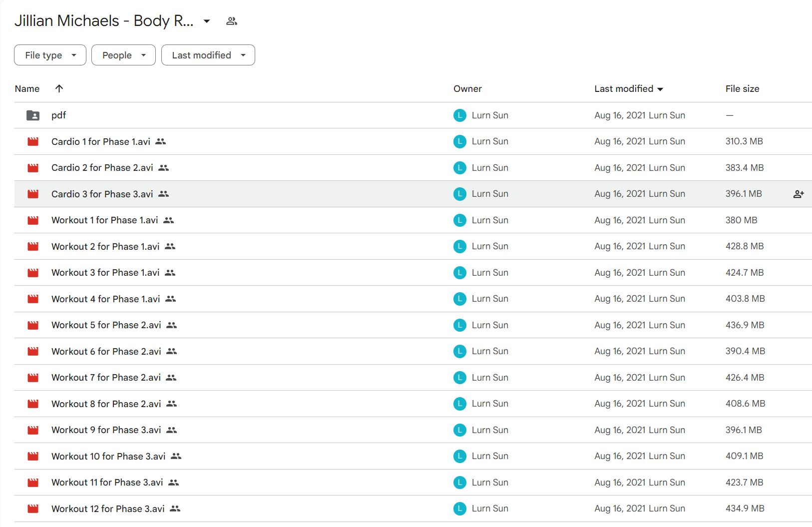This screenshot has height=527, width=812.
Task: Open the File type filter dropdown
Action: 50,55
